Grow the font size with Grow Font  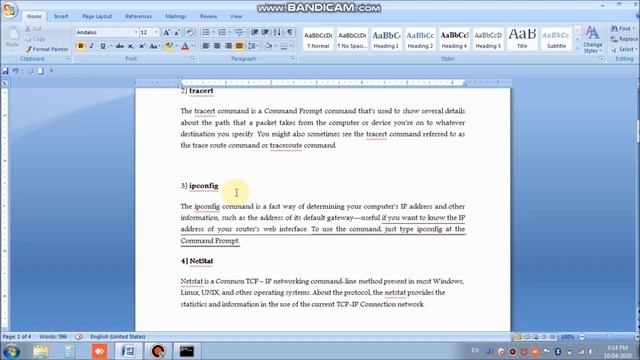click(x=167, y=33)
